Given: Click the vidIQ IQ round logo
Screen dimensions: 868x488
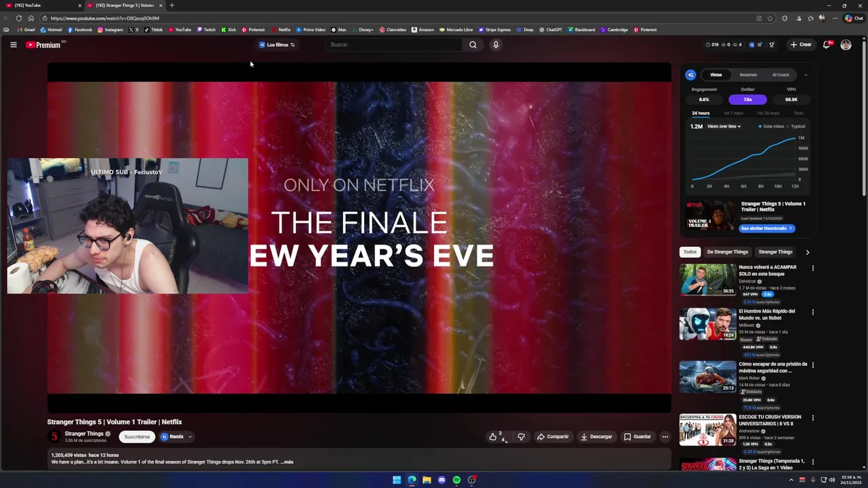Looking at the screenshot, I should 690,75.
